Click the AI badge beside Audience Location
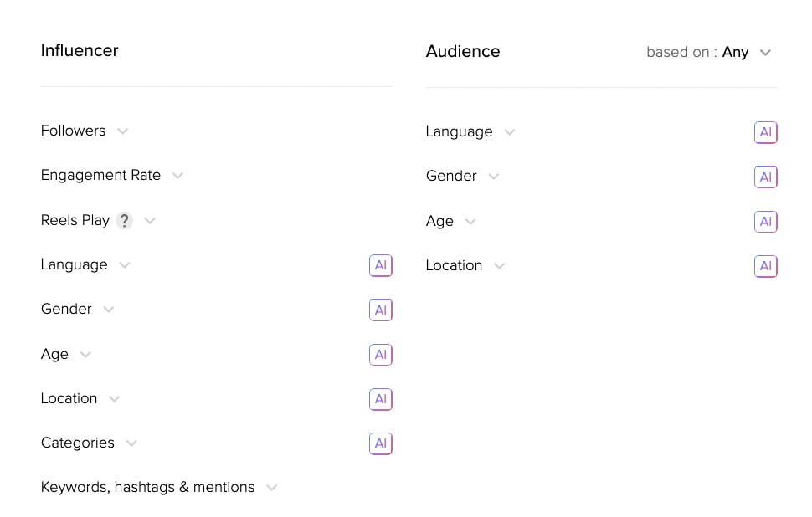This screenshot has width=812, height=517. pos(765,265)
